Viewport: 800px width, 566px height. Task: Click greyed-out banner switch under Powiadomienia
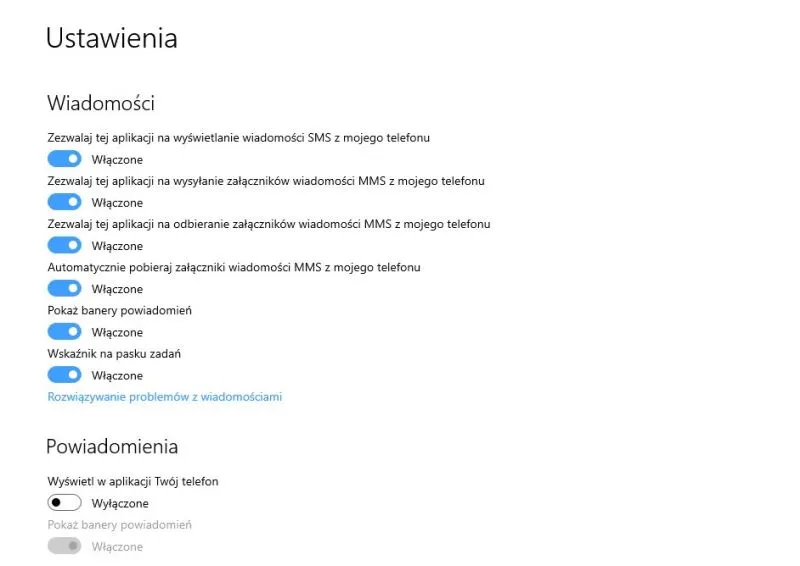64,546
